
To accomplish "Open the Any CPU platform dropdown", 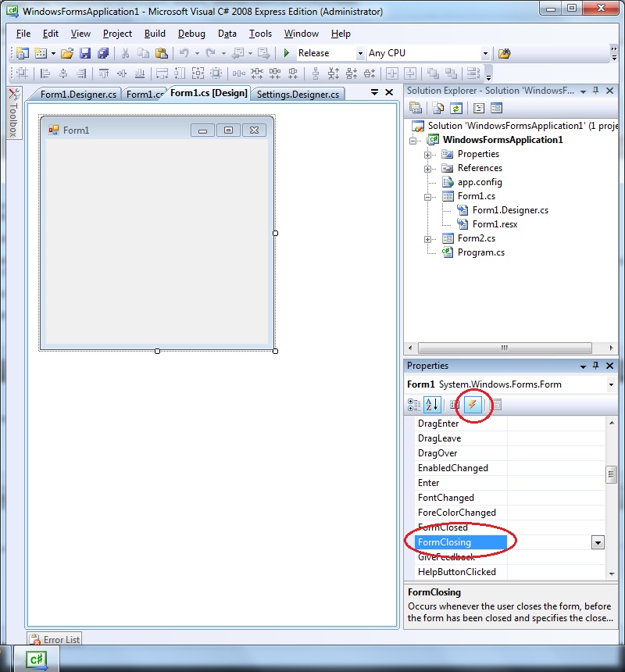I will (x=485, y=54).
